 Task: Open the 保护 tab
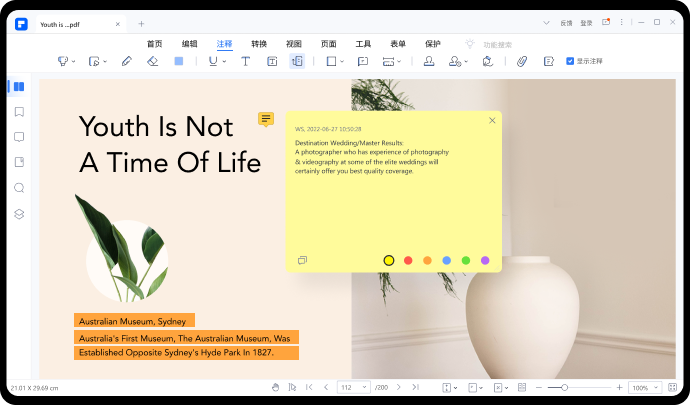[x=432, y=44]
